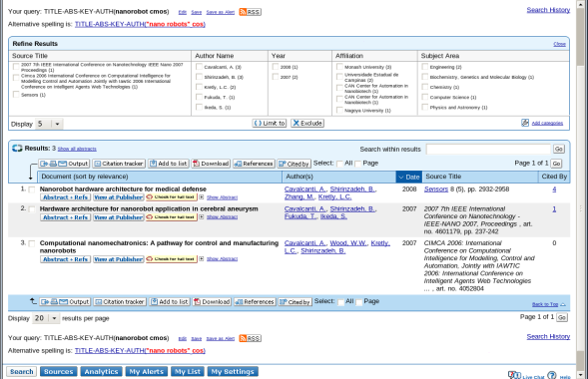
Task: Tick the Cavalcanti, A. author checkbox
Action: pyautogui.click(x=199, y=67)
